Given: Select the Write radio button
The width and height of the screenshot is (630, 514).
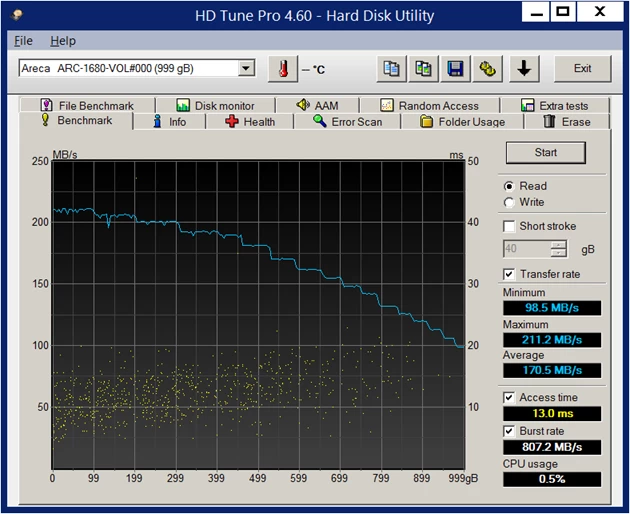Looking at the screenshot, I should [x=509, y=203].
